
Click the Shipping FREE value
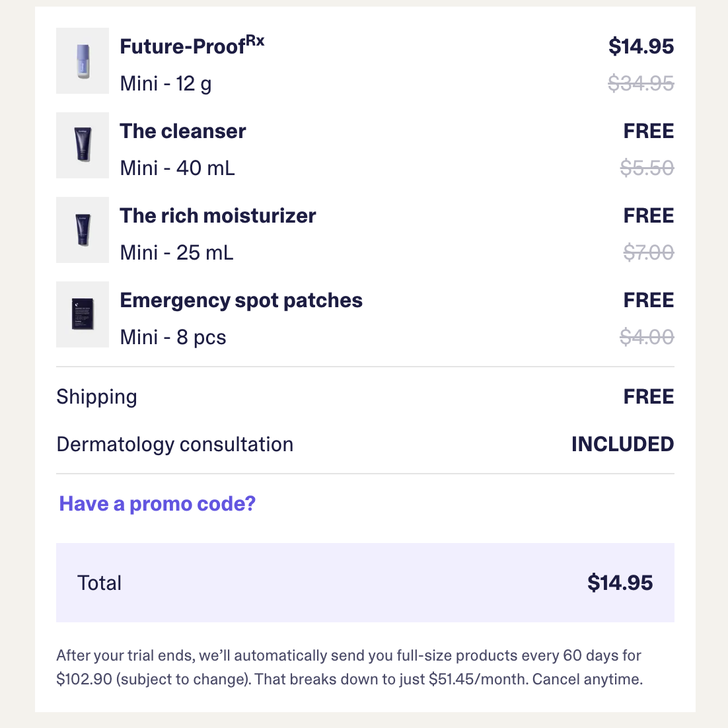pyautogui.click(x=649, y=396)
